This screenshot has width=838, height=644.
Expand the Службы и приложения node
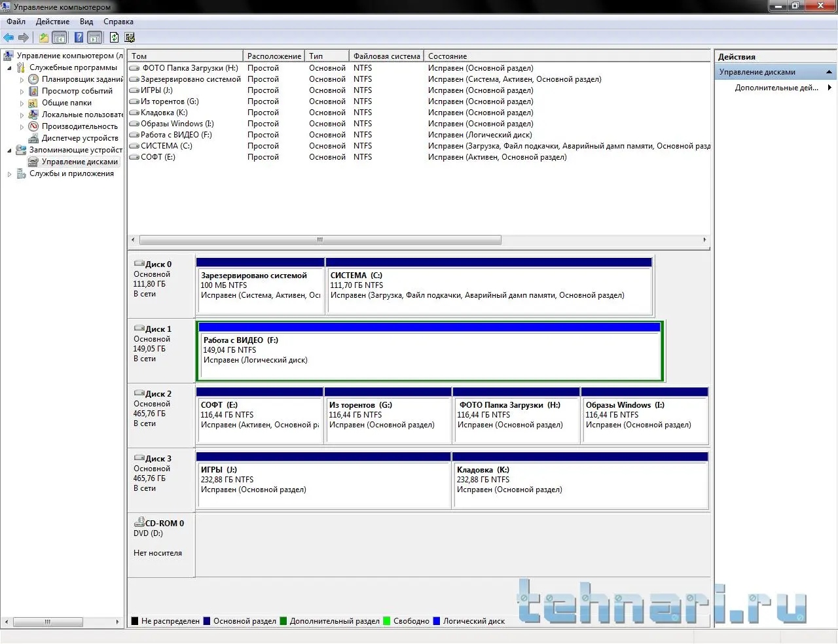click(x=10, y=174)
